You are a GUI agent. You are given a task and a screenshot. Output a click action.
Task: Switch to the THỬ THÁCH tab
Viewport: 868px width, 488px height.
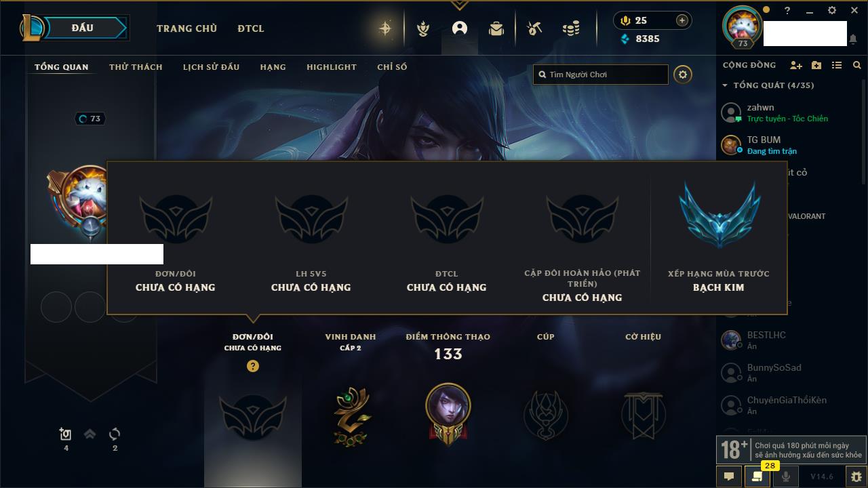coord(136,67)
